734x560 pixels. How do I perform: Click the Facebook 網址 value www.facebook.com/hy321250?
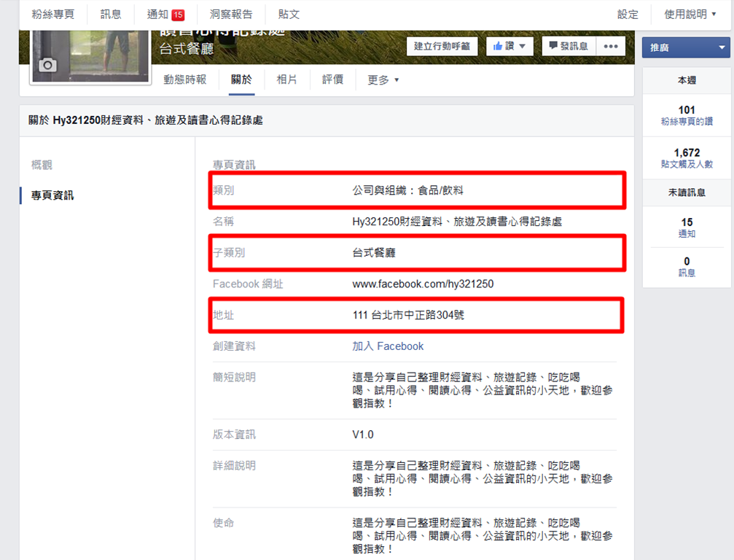point(423,284)
